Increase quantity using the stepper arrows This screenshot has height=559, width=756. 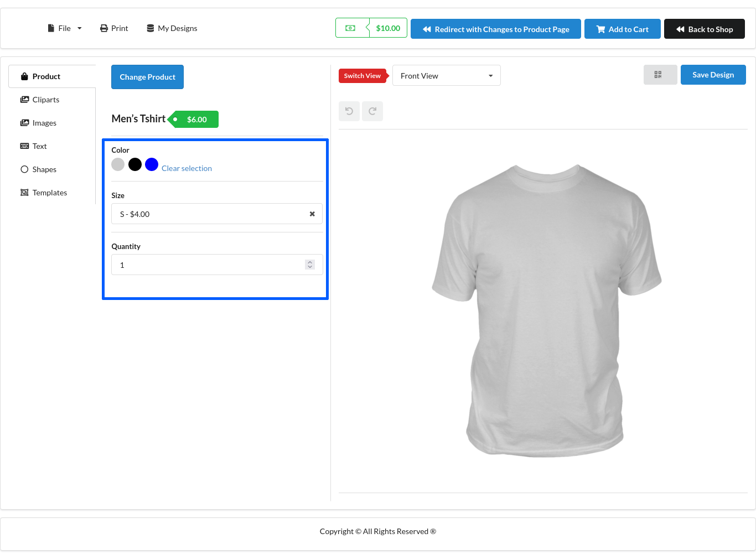pyautogui.click(x=309, y=262)
